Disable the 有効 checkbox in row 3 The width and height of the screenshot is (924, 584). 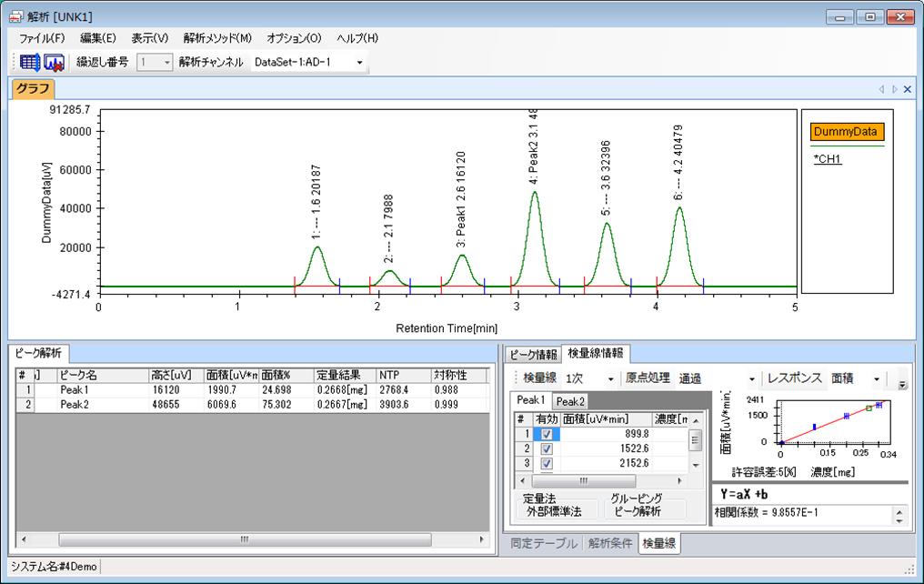(547, 463)
